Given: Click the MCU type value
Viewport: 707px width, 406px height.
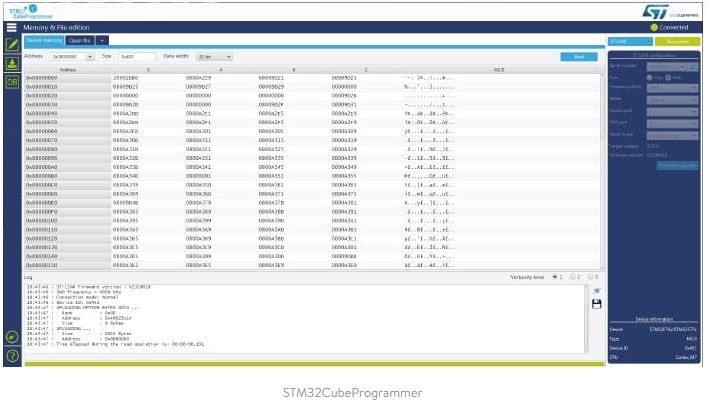Looking at the screenshot, I should point(691,339).
